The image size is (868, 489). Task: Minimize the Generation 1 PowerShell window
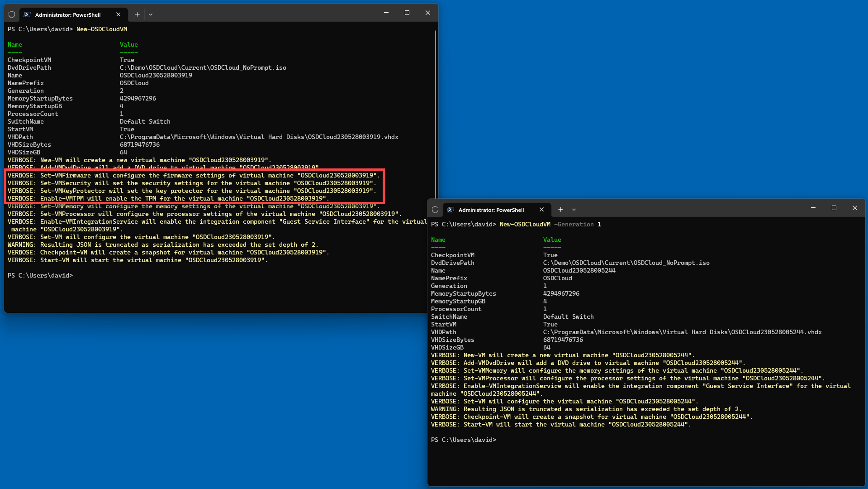[x=813, y=208]
